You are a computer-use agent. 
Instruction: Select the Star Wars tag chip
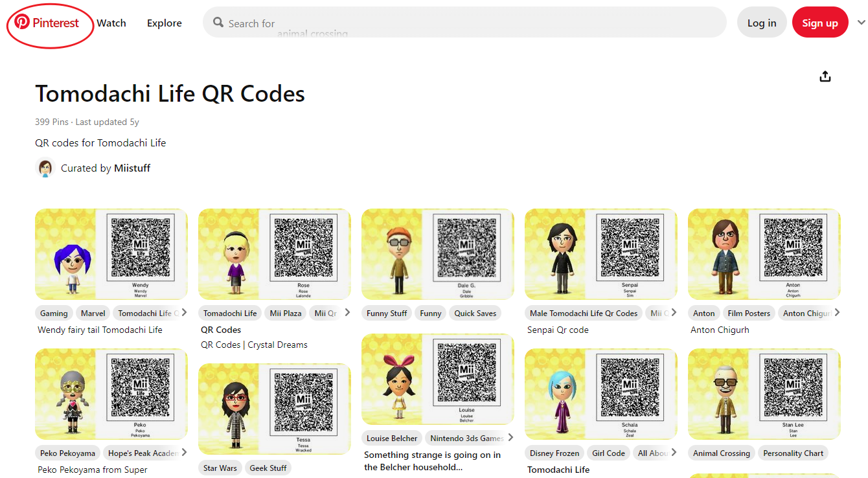coord(220,468)
